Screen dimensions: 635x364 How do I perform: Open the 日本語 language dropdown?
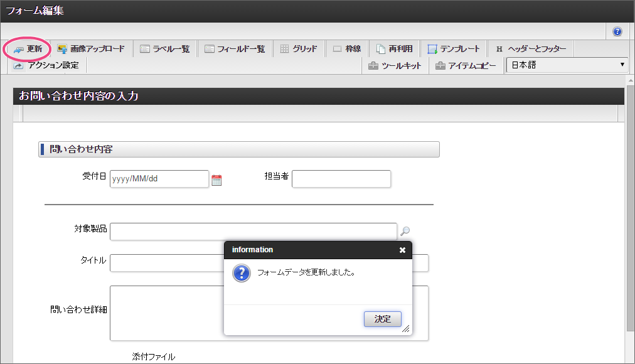567,65
